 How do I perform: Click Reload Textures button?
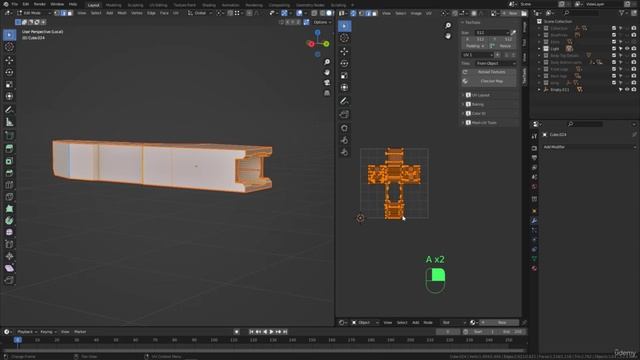click(489, 72)
